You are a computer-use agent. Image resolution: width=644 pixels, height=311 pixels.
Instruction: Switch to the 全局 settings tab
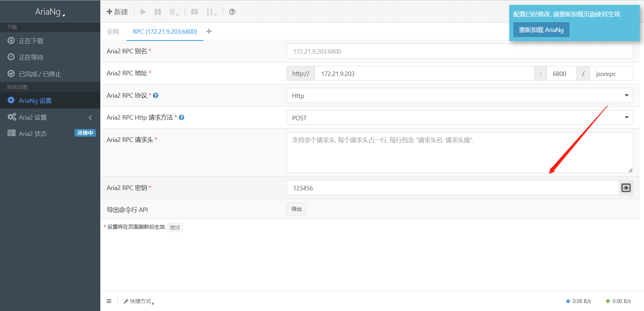(x=113, y=32)
